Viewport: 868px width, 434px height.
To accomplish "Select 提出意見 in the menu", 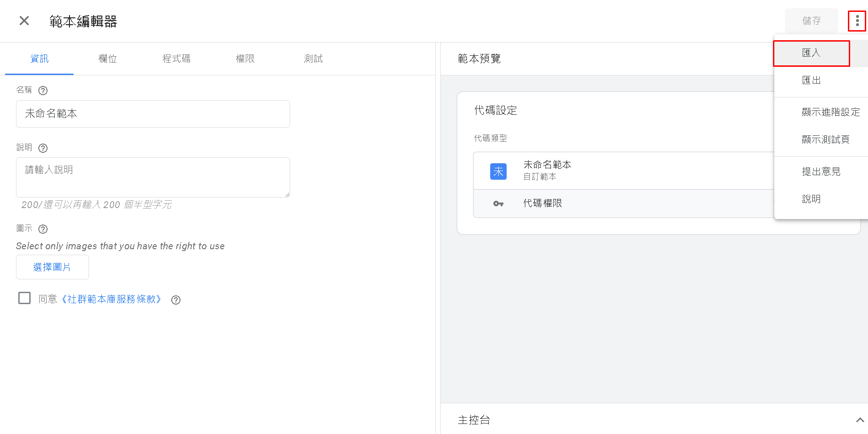I will tap(821, 172).
